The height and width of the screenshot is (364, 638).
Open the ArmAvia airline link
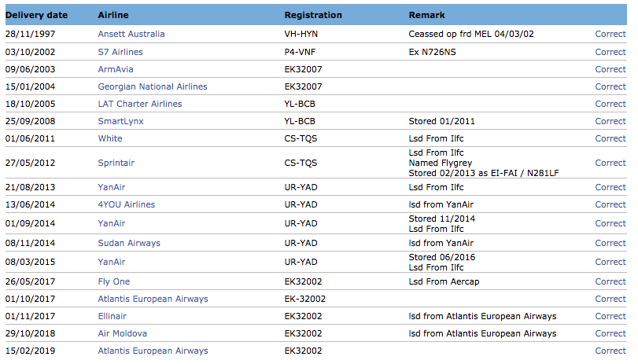[x=116, y=69]
